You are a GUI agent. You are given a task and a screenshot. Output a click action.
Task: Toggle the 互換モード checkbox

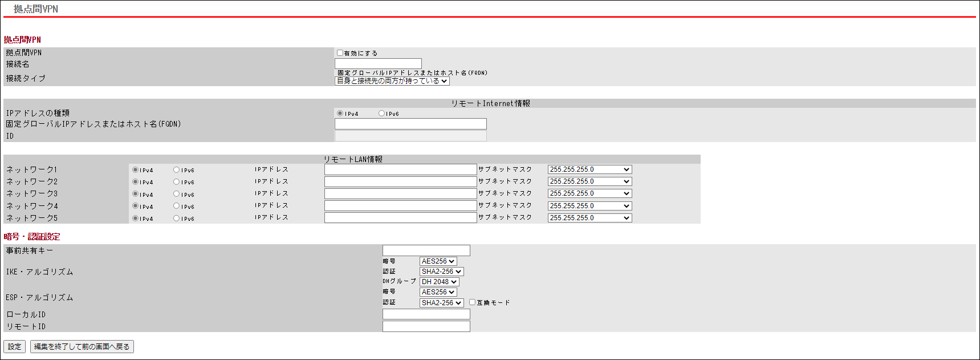click(472, 302)
